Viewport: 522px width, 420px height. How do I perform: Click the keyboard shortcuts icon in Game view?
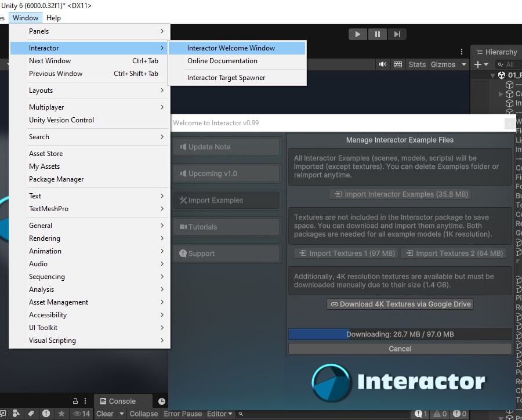[x=398, y=64]
